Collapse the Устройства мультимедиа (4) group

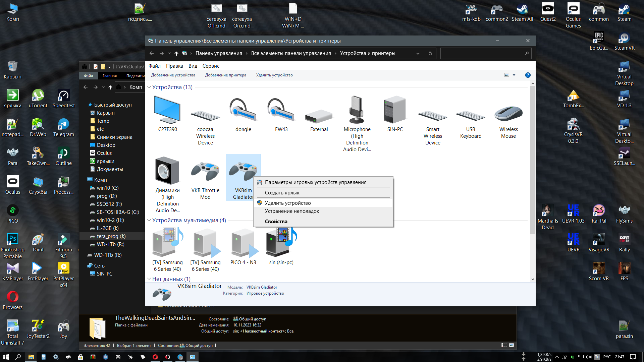(x=149, y=220)
